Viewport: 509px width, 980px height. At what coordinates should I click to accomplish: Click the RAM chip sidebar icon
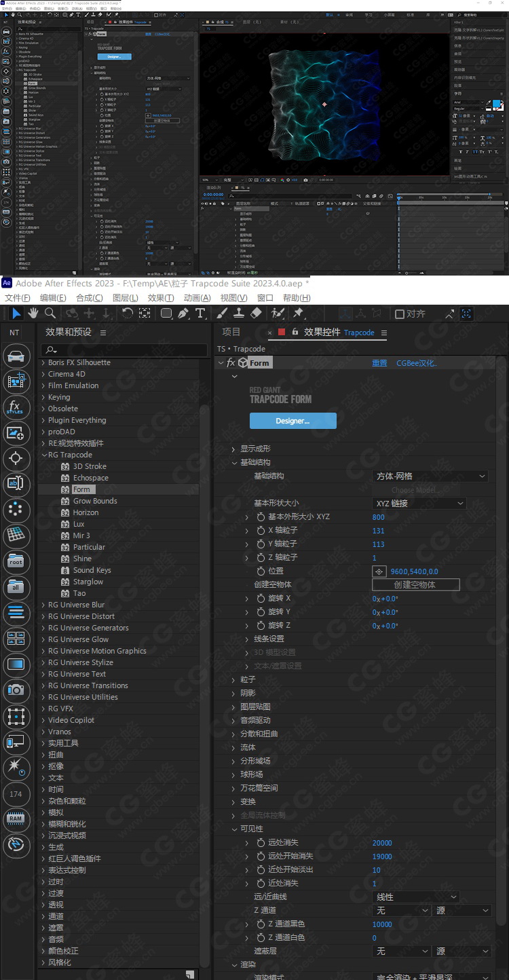click(x=16, y=819)
